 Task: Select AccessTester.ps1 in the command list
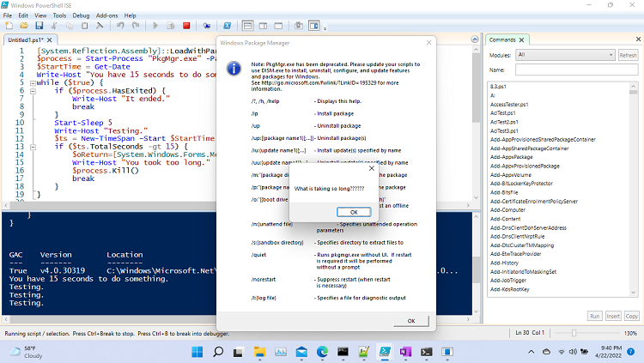point(509,105)
